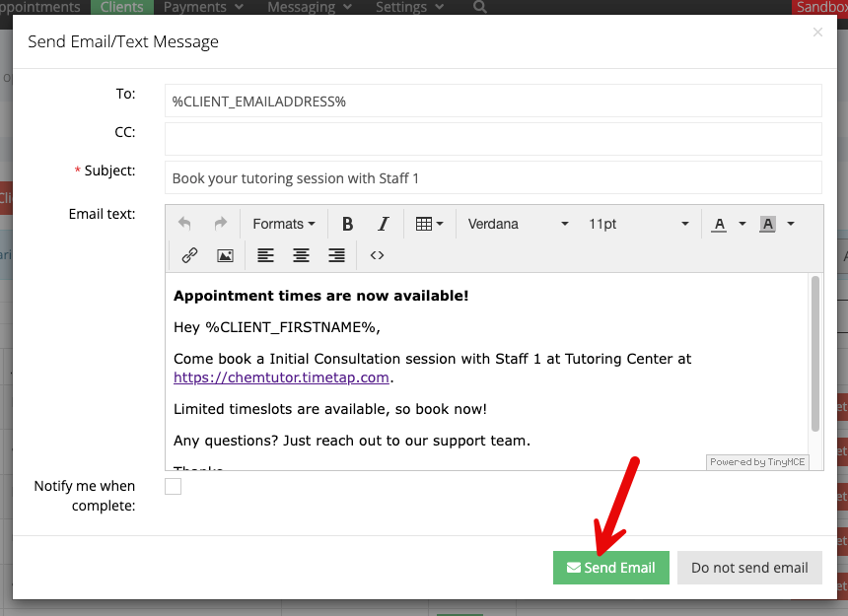The image size is (848, 616).
Task: Open the Messaging menu
Action: [x=310, y=7]
